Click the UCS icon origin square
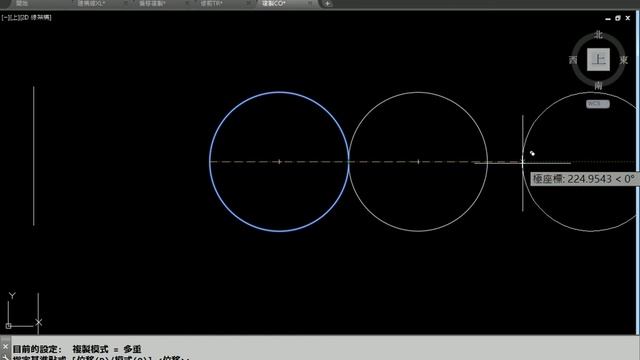The image size is (640, 360). pos(8,326)
